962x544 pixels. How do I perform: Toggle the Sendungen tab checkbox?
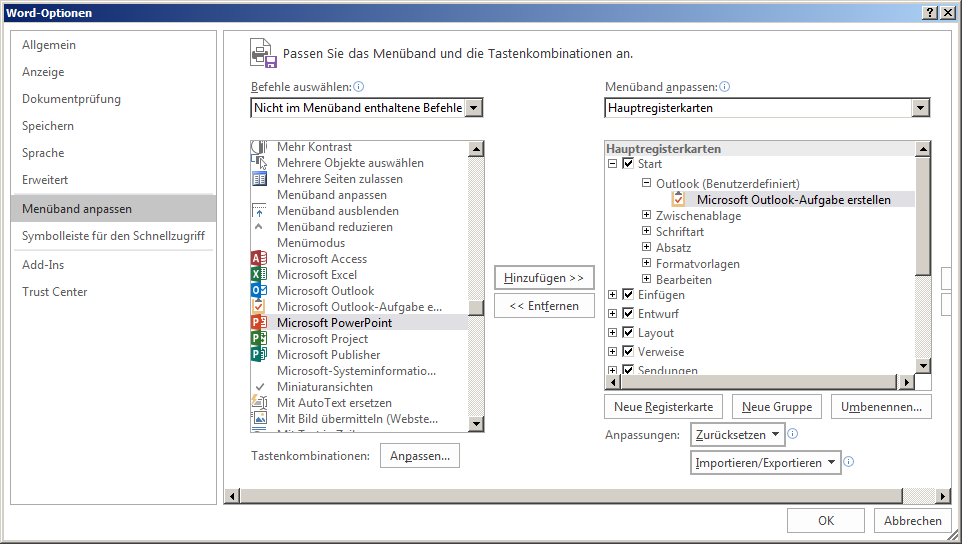[628, 370]
